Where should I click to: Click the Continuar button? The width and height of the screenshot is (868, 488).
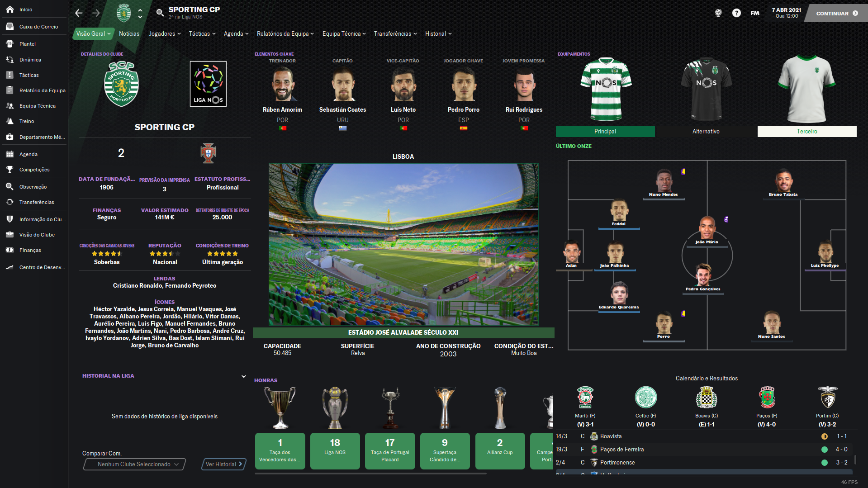click(x=837, y=13)
